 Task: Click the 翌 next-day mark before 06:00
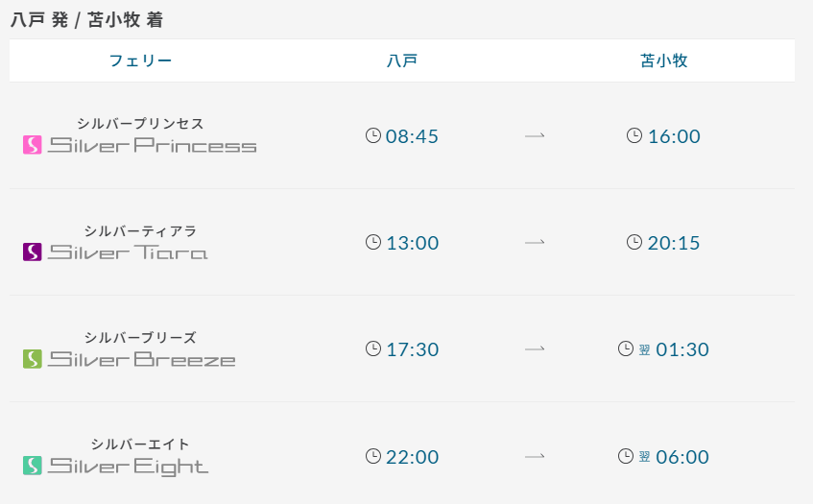pyautogui.click(x=644, y=457)
